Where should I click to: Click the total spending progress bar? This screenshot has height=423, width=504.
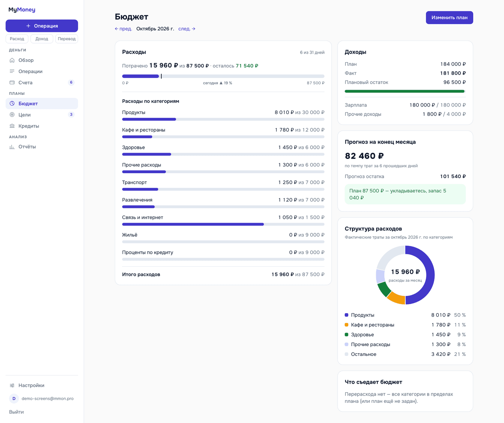tap(223, 76)
